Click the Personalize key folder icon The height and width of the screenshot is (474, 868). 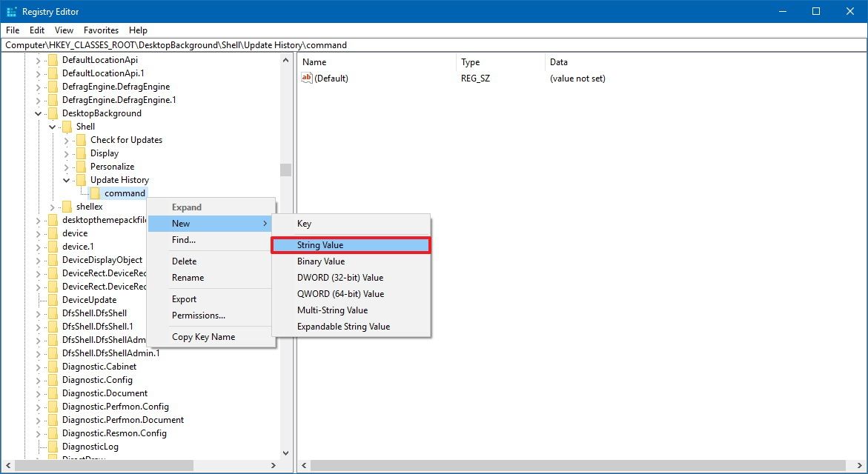click(80, 167)
